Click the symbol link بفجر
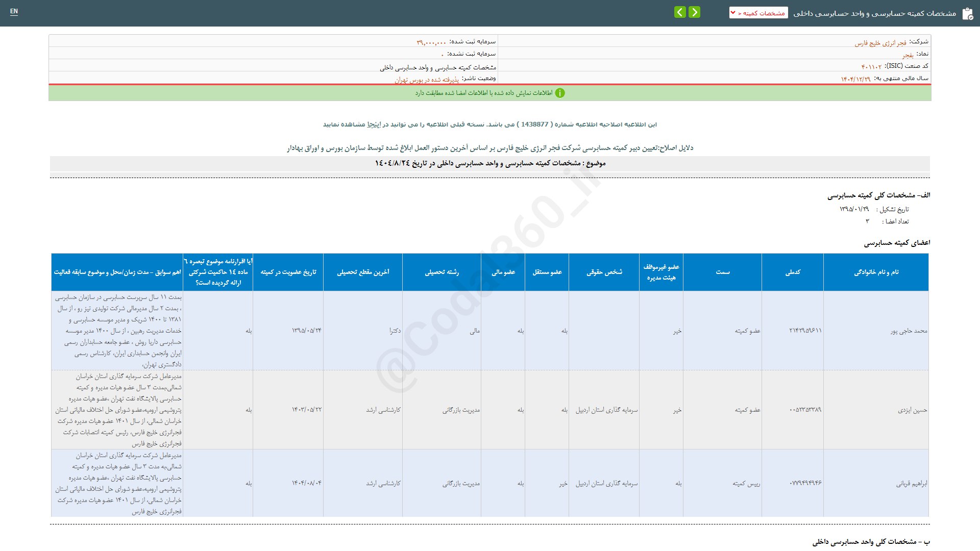This screenshot has height=551, width=980. [908, 55]
